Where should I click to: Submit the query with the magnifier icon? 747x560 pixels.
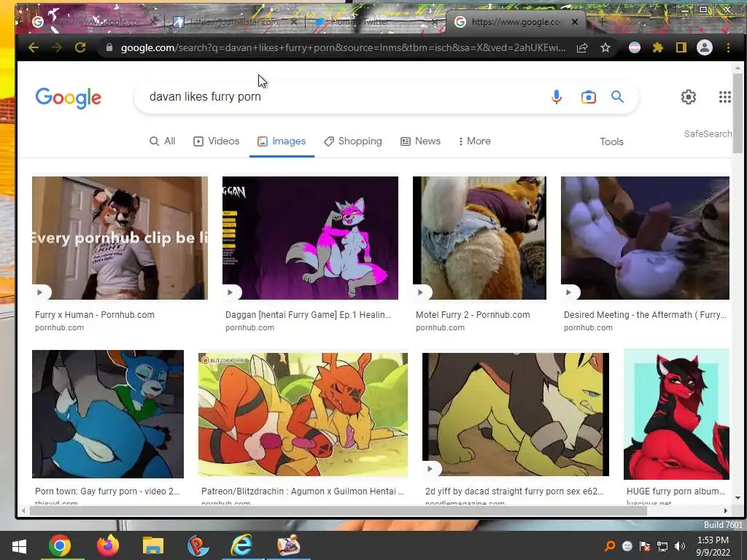[x=617, y=97]
